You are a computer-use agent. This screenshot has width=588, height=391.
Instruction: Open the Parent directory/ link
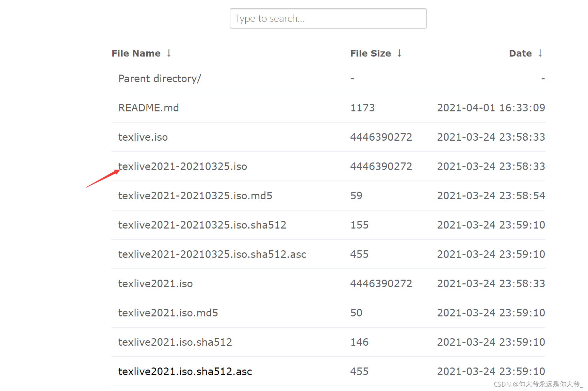[160, 79]
